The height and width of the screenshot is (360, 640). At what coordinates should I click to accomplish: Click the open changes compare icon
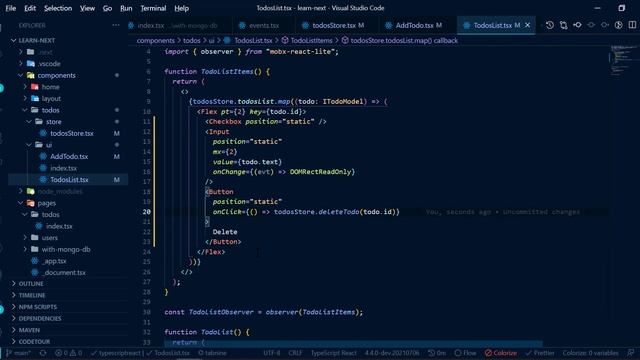click(x=564, y=25)
